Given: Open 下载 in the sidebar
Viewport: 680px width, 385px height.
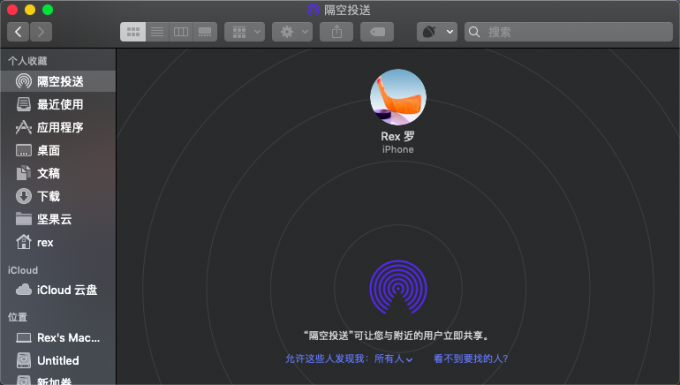Looking at the screenshot, I should pos(58,196).
